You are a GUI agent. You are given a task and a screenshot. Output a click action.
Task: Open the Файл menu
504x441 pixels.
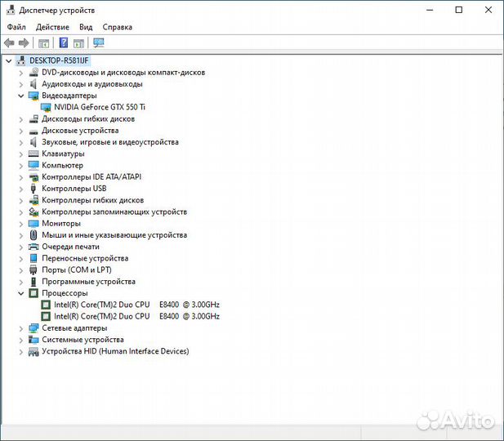[16, 27]
